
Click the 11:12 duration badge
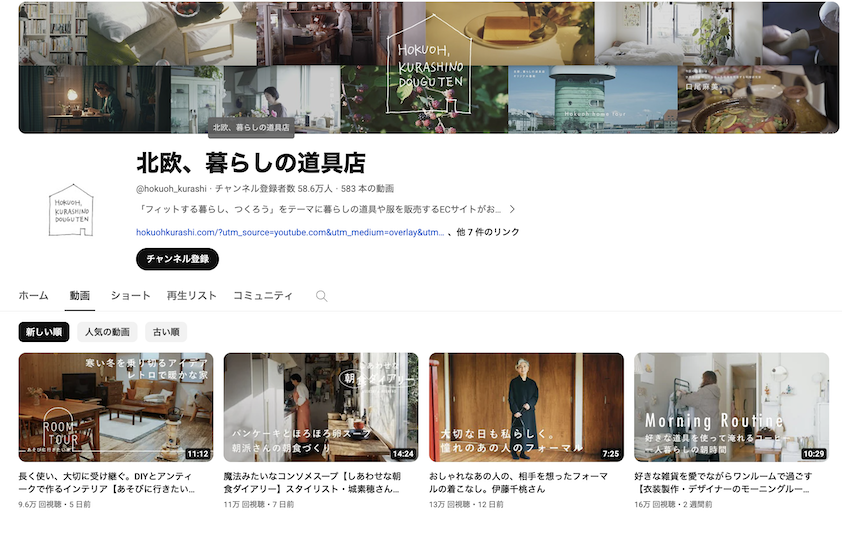tap(198, 454)
